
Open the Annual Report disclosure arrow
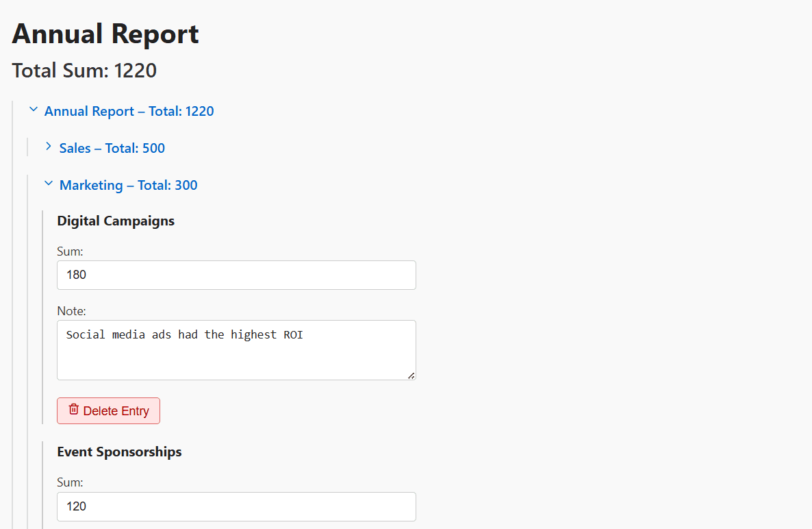33,108
